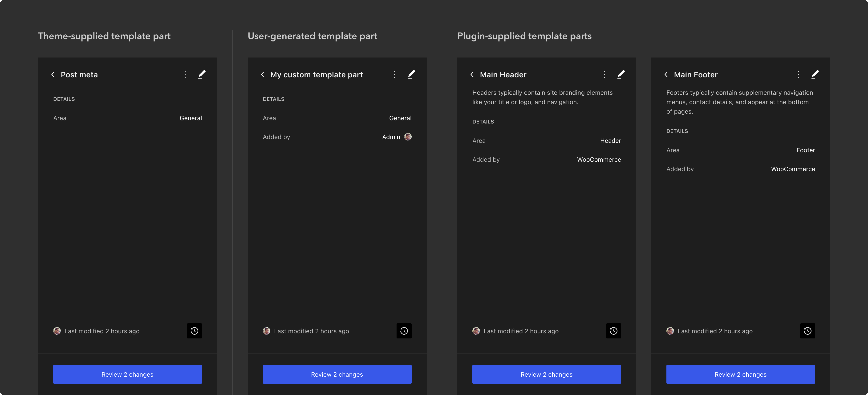The image size is (868, 395).
Task: Click the My custom template part title
Action: click(x=316, y=74)
